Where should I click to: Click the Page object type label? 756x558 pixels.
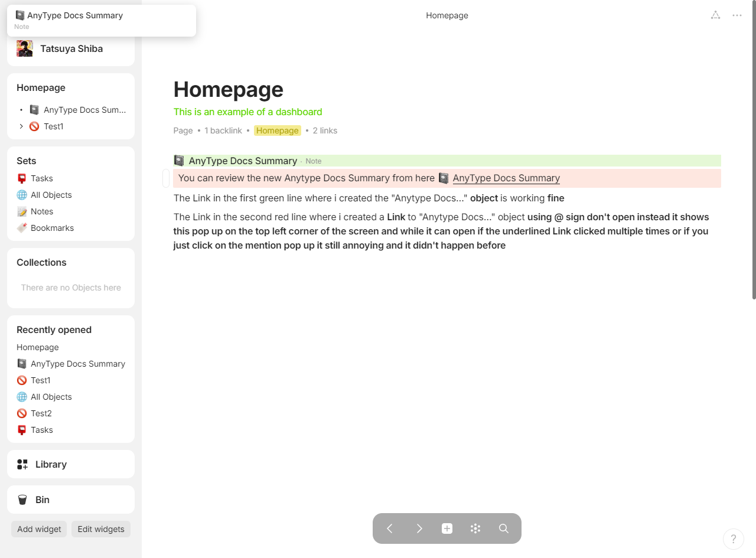tap(183, 130)
